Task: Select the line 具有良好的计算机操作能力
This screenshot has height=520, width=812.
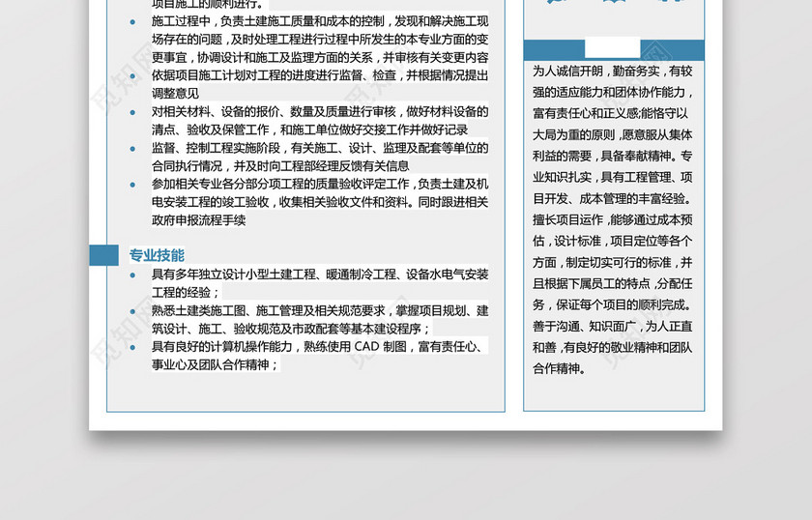Action: 320,347
